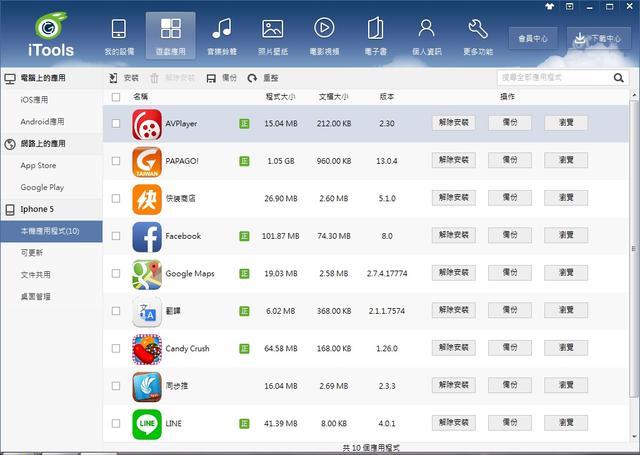Click the PAPAGO! app icon
640x455 pixels.
(x=147, y=162)
